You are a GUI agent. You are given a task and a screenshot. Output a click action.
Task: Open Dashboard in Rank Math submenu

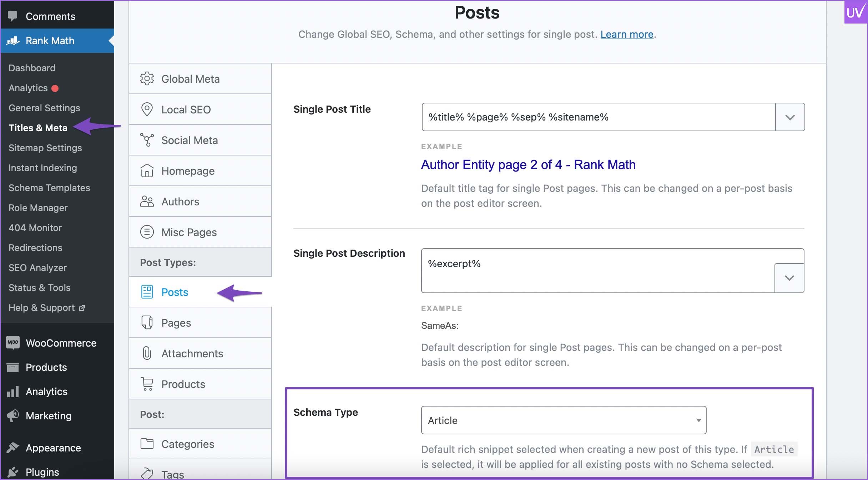click(32, 68)
